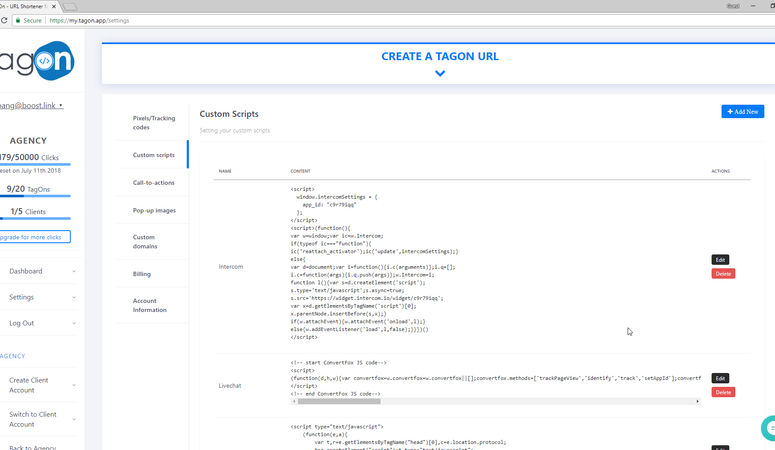The width and height of the screenshot is (775, 450).
Task: Select the Custom scripts tab
Action: point(153,155)
